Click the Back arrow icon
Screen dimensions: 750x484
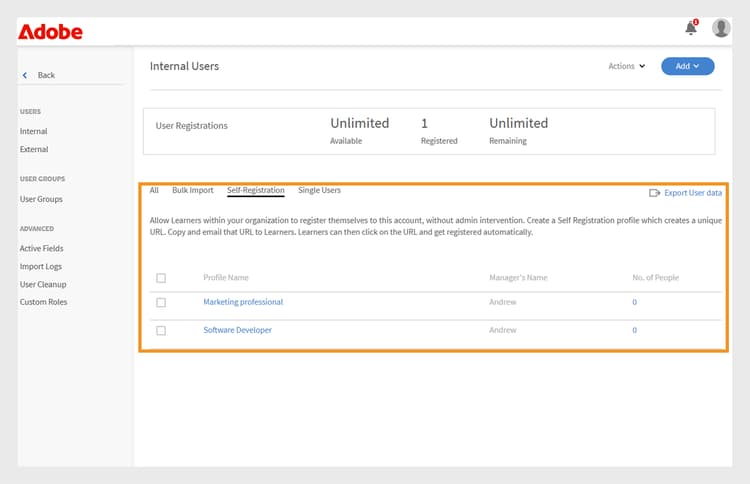click(x=25, y=75)
